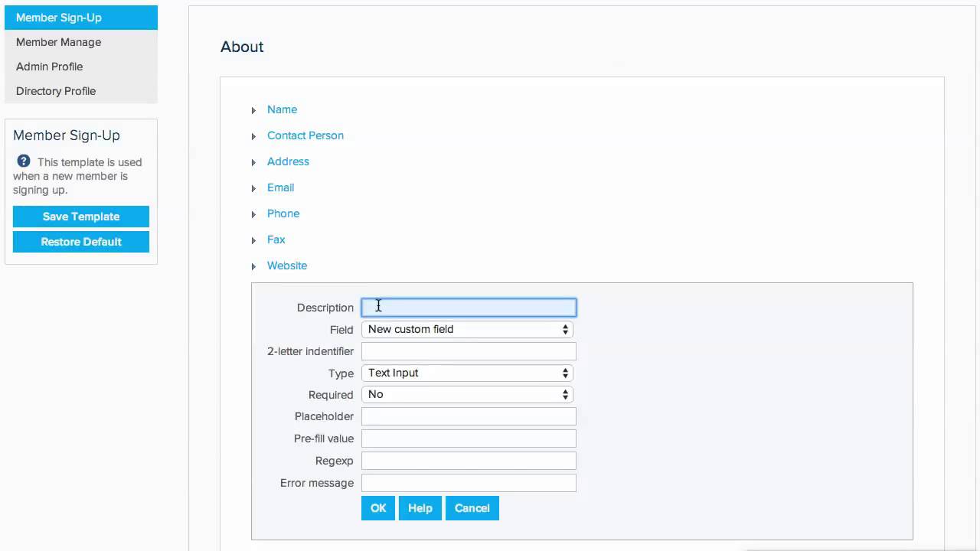Open the Field dropdown showing New custom field
The height and width of the screenshot is (551, 980).
tap(467, 329)
